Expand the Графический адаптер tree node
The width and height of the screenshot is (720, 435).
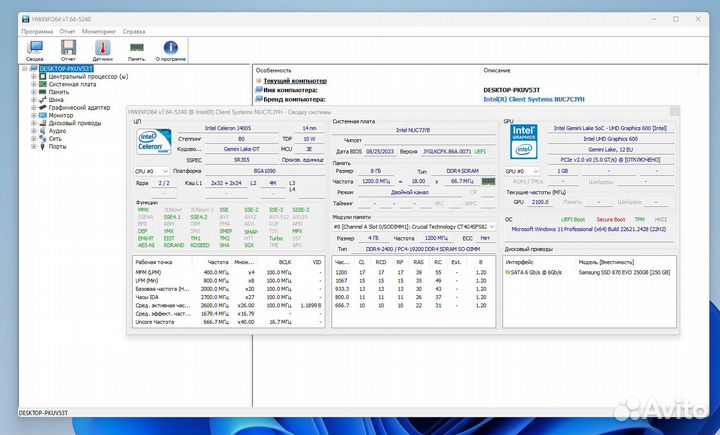pyautogui.click(x=34, y=107)
